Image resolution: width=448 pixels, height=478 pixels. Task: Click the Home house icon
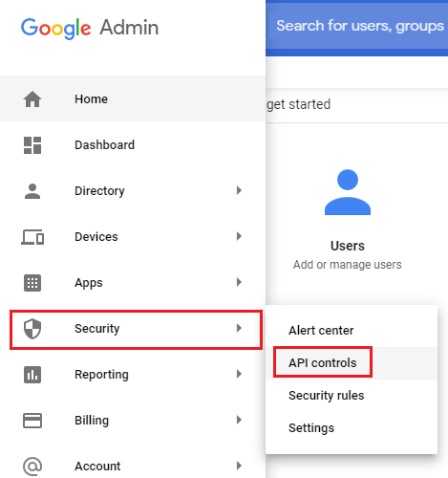pos(32,99)
